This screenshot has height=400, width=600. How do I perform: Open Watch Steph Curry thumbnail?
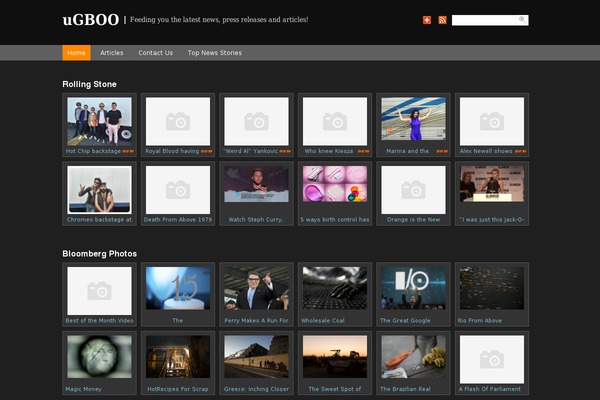(x=256, y=184)
